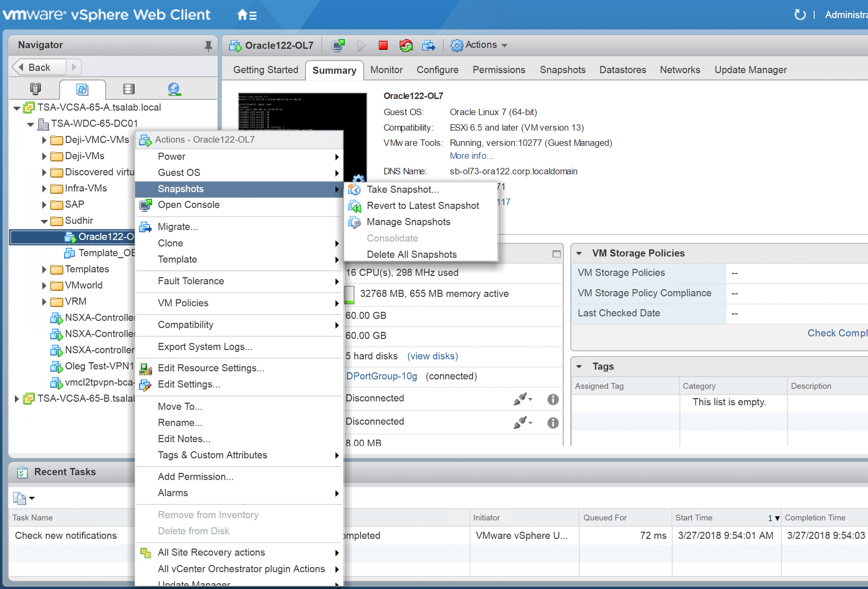Click the Migrate toolbar icon
This screenshot has width=868, height=589.
pos(428,45)
